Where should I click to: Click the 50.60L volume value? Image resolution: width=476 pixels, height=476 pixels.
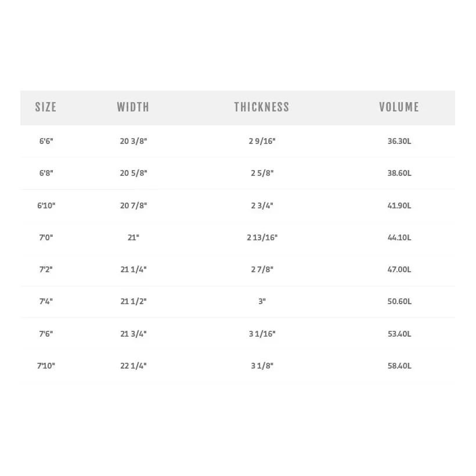point(399,301)
